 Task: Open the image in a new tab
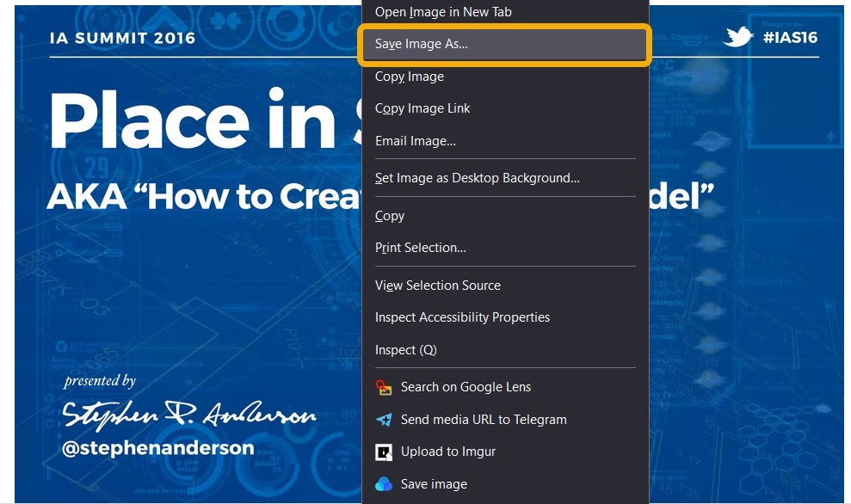coord(443,11)
